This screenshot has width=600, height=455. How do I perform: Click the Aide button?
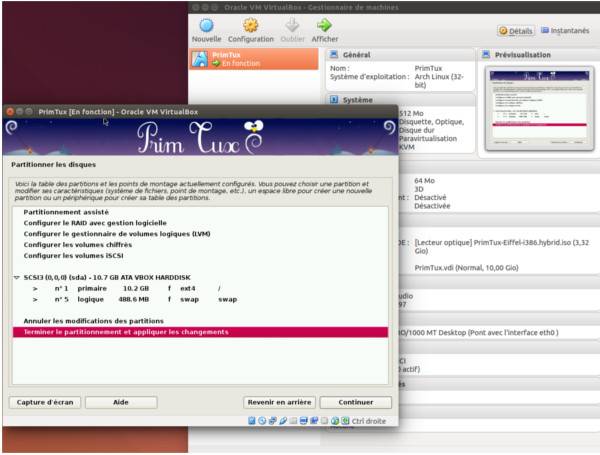click(121, 402)
